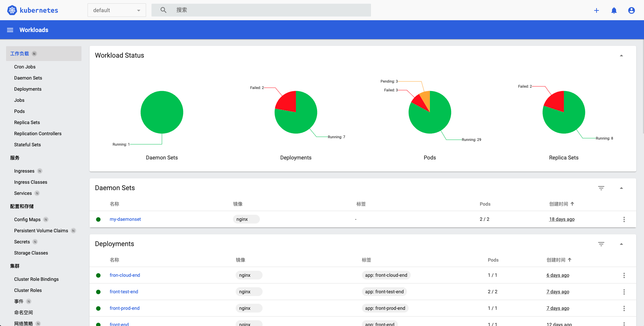Viewport: 644px width, 326px height.
Task: Collapse the Deployments card
Action: (621, 244)
